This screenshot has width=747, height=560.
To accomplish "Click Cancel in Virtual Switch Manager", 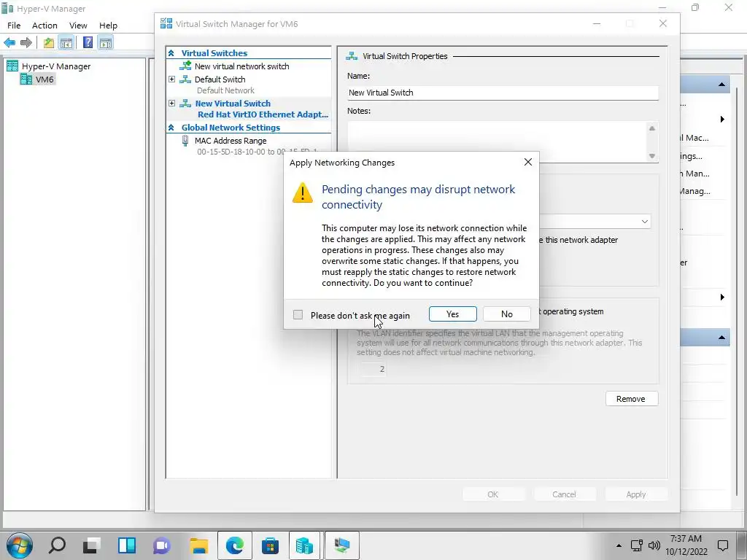I will click(564, 494).
